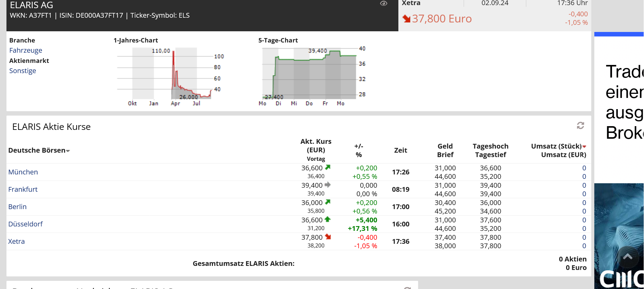Click the green arrow in Berlin row
This screenshot has height=289, width=644.
click(x=328, y=202)
